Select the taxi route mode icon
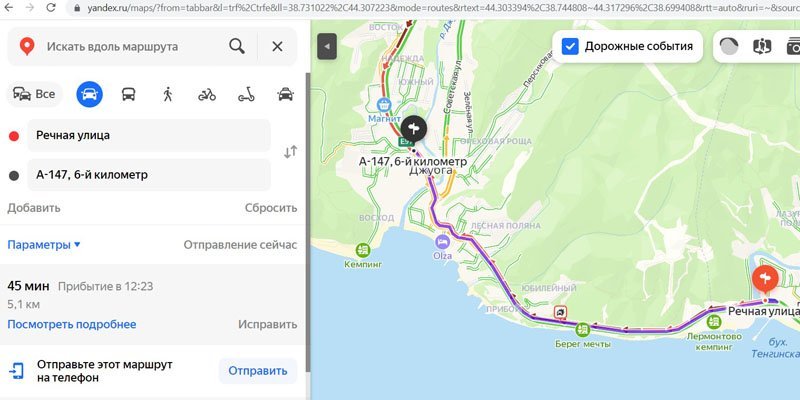 (x=286, y=94)
